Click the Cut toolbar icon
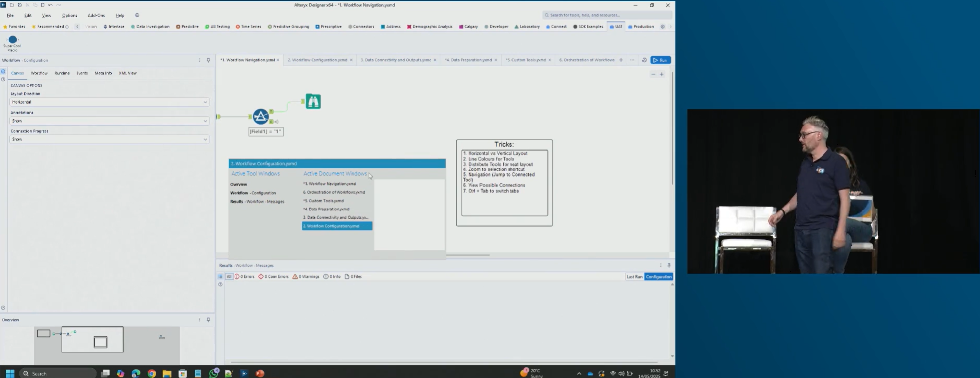This screenshot has width=980, height=378. click(27, 5)
